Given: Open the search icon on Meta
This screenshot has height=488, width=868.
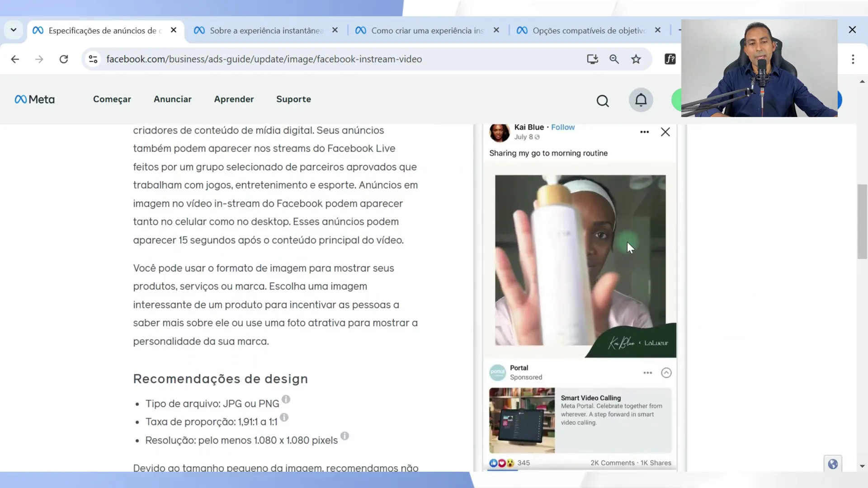Looking at the screenshot, I should [x=602, y=99].
